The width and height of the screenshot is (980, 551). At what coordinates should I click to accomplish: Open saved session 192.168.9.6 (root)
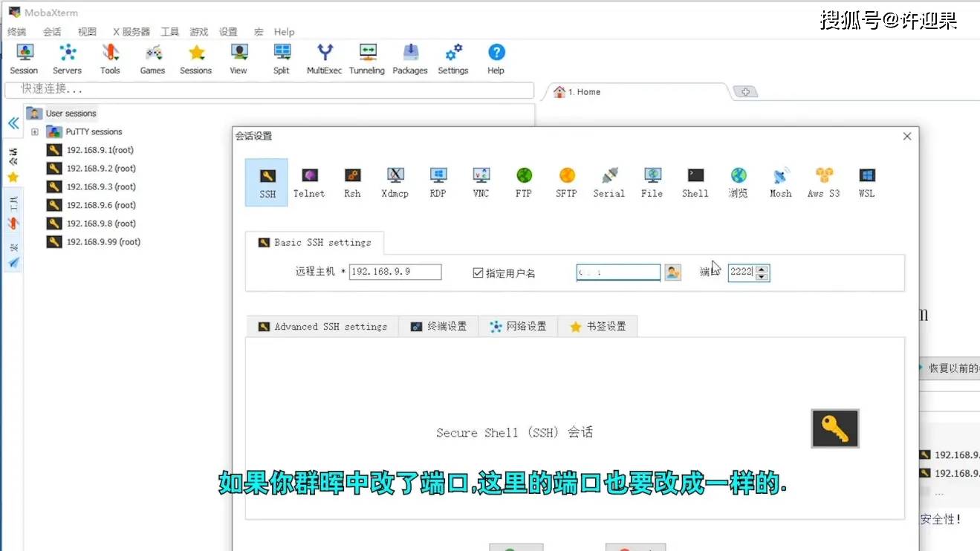click(91, 205)
